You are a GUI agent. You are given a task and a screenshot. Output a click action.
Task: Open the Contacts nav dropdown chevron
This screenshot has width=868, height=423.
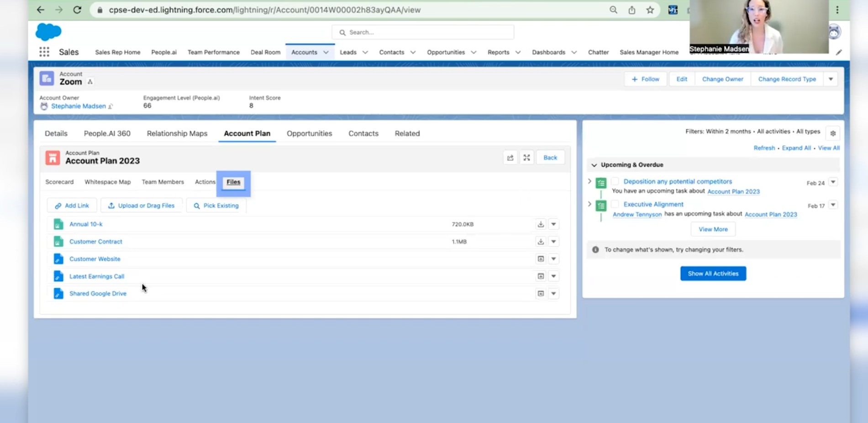[x=413, y=53]
